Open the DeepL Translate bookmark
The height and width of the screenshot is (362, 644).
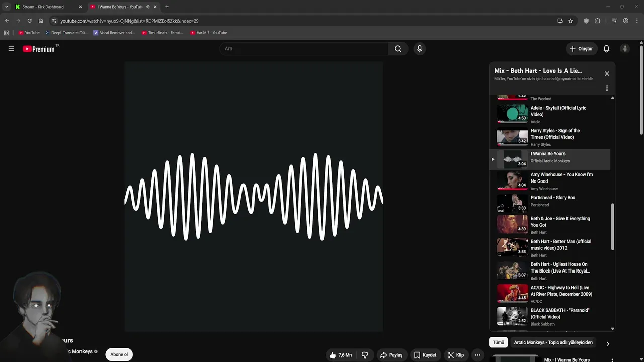coord(66,33)
